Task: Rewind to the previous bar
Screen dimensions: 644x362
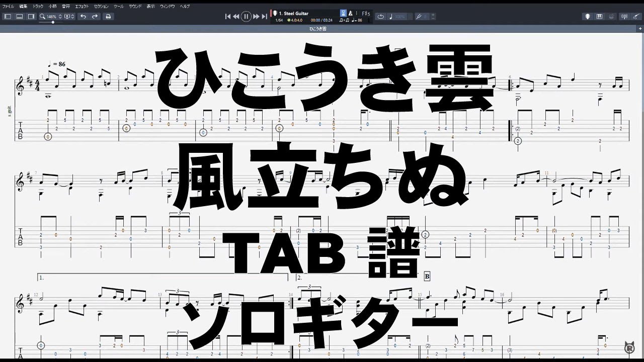Action: (x=235, y=17)
